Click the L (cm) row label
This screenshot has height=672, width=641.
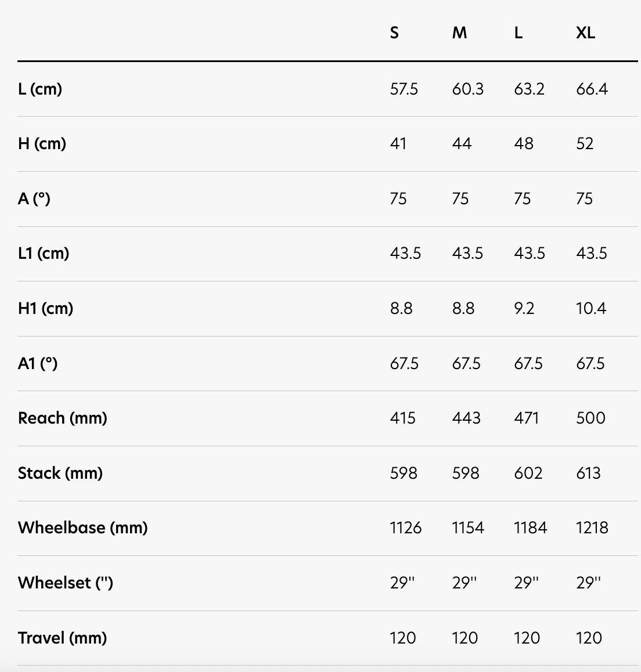40,89
